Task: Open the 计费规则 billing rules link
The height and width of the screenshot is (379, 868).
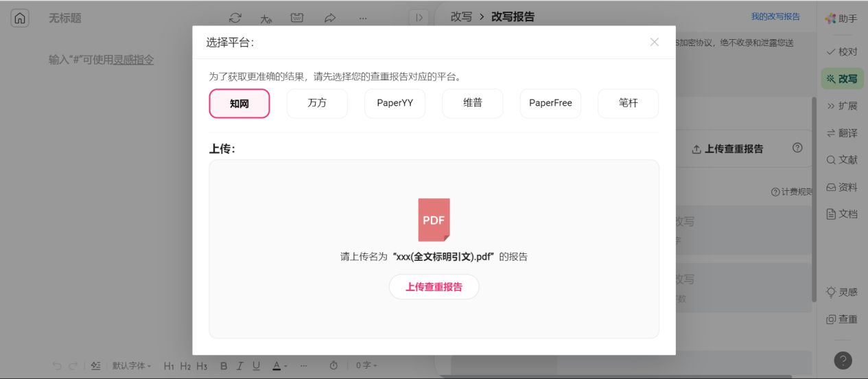Action: (x=792, y=192)
